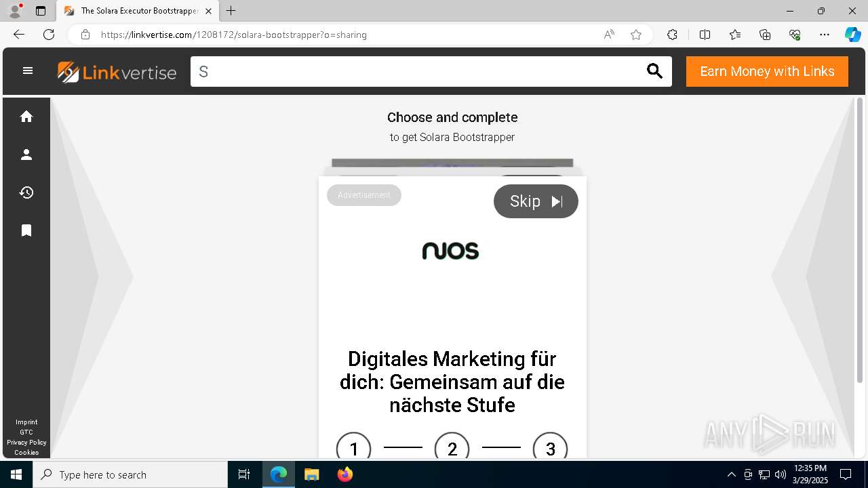Click Microsoft Edge taskbar icon
The width and height of the screenshot is (868, 488).
279,474
